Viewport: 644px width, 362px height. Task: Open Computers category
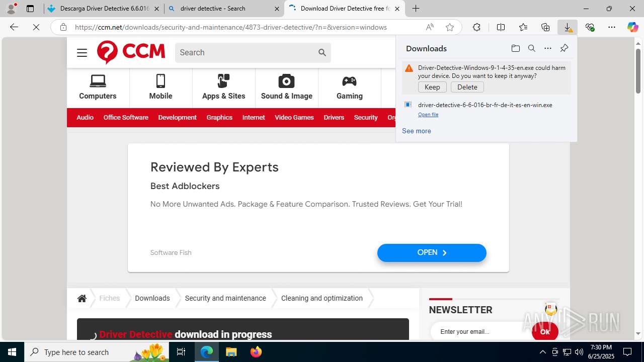click(98, 87)
